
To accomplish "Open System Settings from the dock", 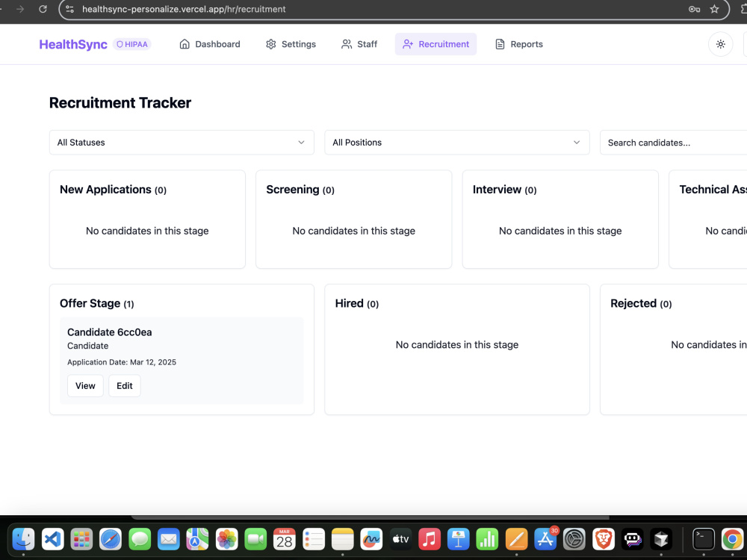I will point(574,540).
